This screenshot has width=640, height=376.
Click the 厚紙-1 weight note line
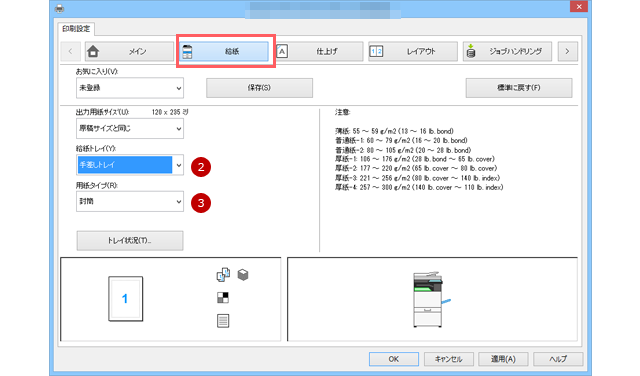(x=415, y=159)
